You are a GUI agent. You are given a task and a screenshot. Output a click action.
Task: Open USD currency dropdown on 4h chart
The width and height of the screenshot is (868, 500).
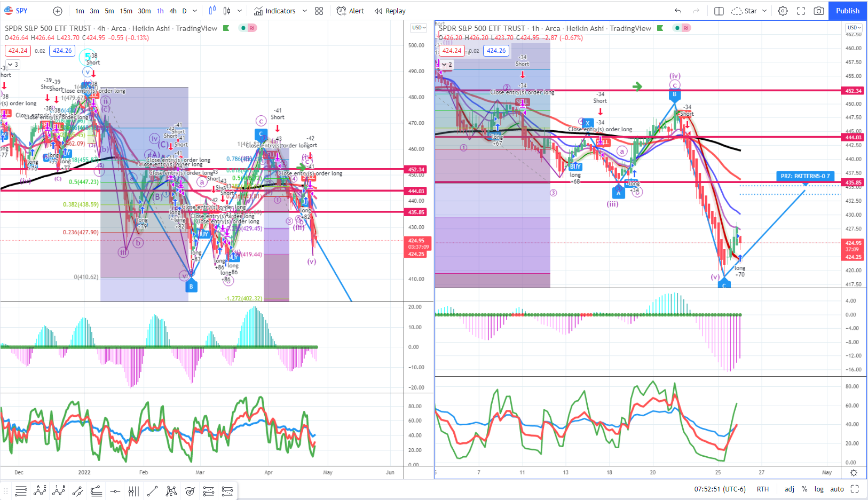click(x=419, y=28)
